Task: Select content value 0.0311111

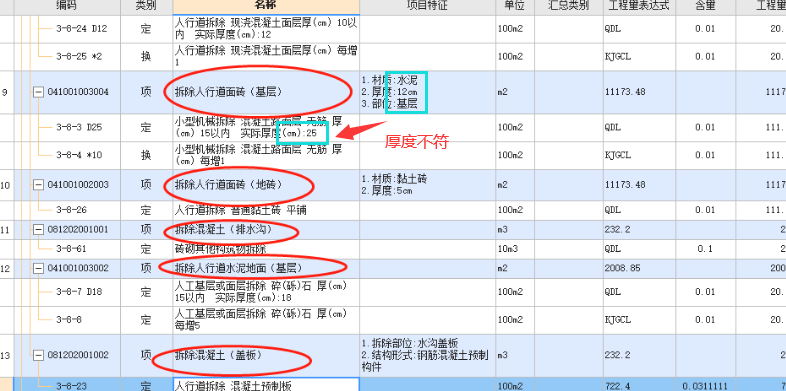Action: [705, 385]
